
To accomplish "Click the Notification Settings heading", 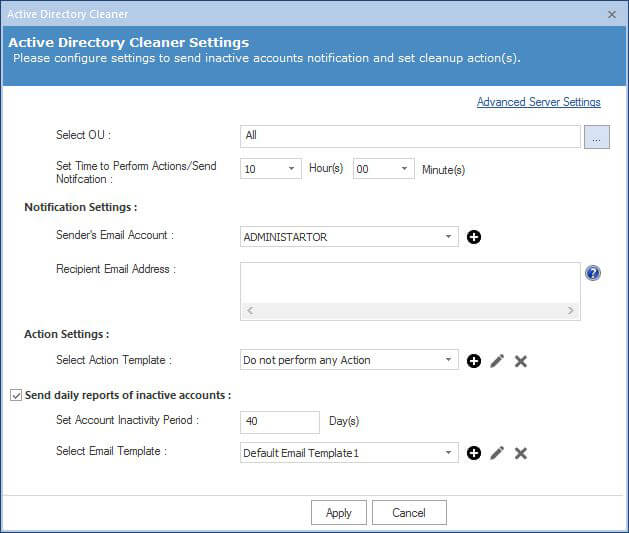I will coord(81,207).
